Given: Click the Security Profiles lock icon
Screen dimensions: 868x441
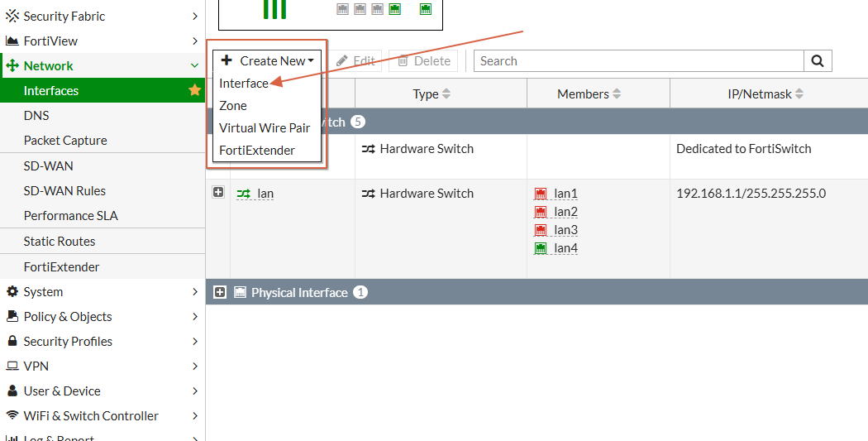Looking at the screenshot, I should (12, 341).
